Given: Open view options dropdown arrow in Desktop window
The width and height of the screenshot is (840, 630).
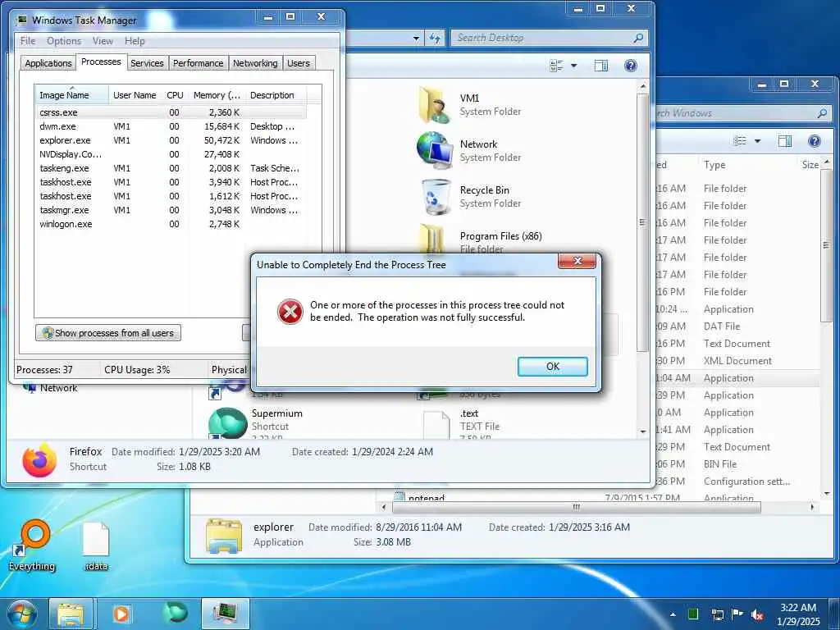Looking at the screenshot, I should pyautogui.click(x=573, y=66).
